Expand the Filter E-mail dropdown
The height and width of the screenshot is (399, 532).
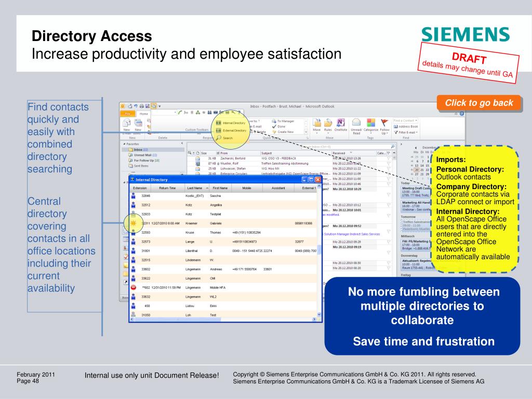point(405,132)
